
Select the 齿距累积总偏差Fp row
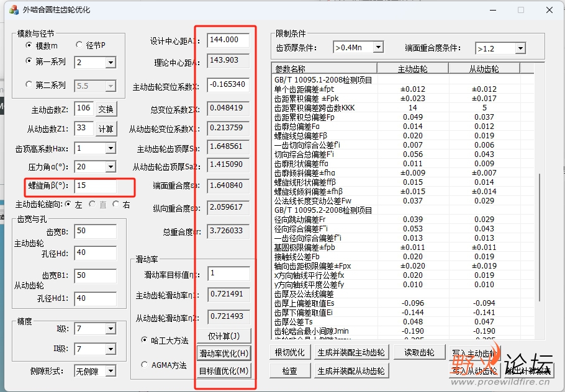(x=403, y=117)
